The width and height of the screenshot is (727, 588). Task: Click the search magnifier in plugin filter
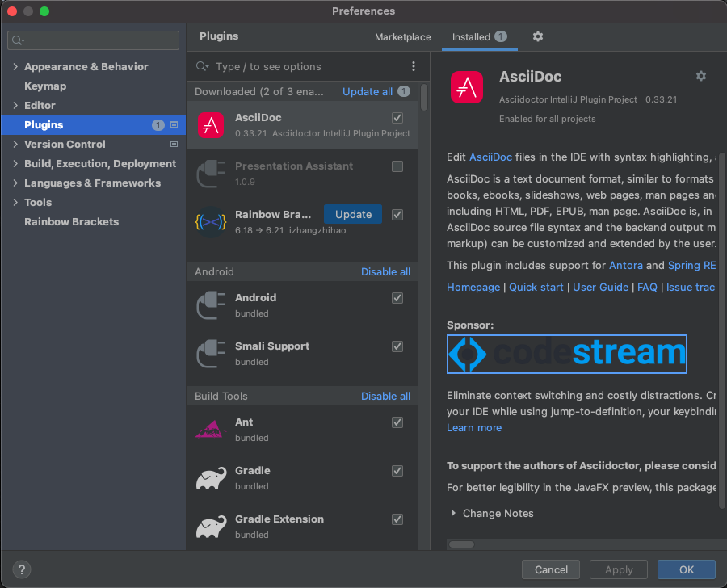click(x=202, y=66)
